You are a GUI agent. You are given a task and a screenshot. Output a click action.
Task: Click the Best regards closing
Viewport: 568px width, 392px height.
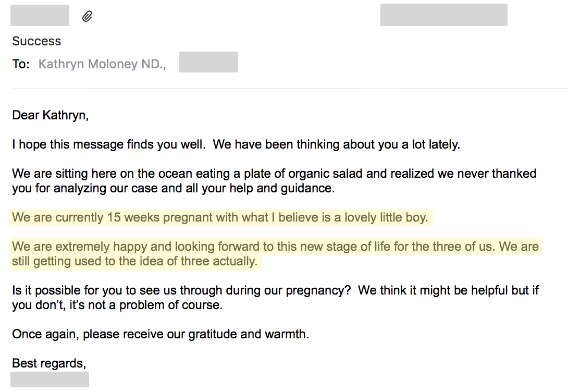(x=50, y=363)
